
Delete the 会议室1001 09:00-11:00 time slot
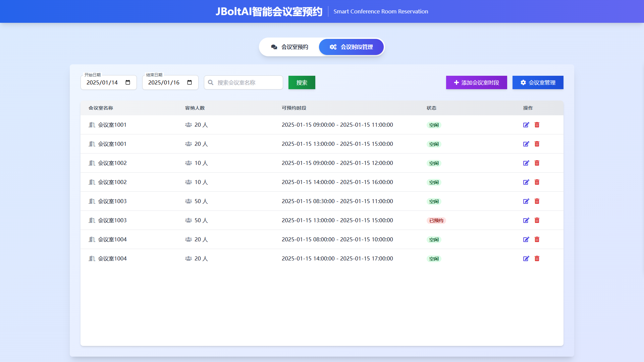(537, 125)
